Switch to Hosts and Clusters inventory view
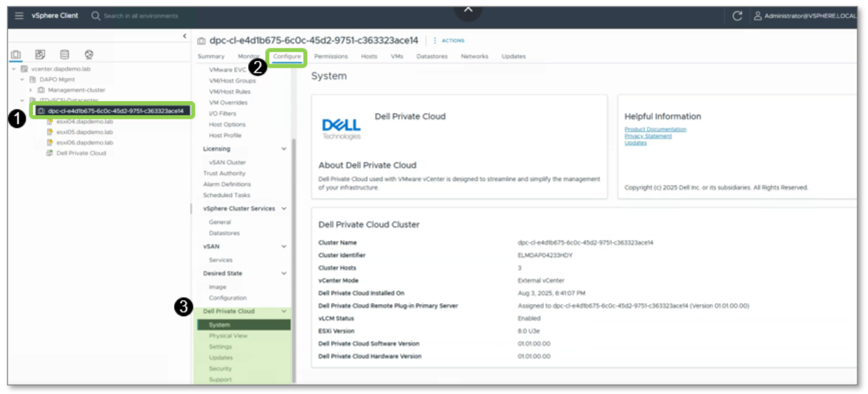868x394 pixels. coord(16,54)
